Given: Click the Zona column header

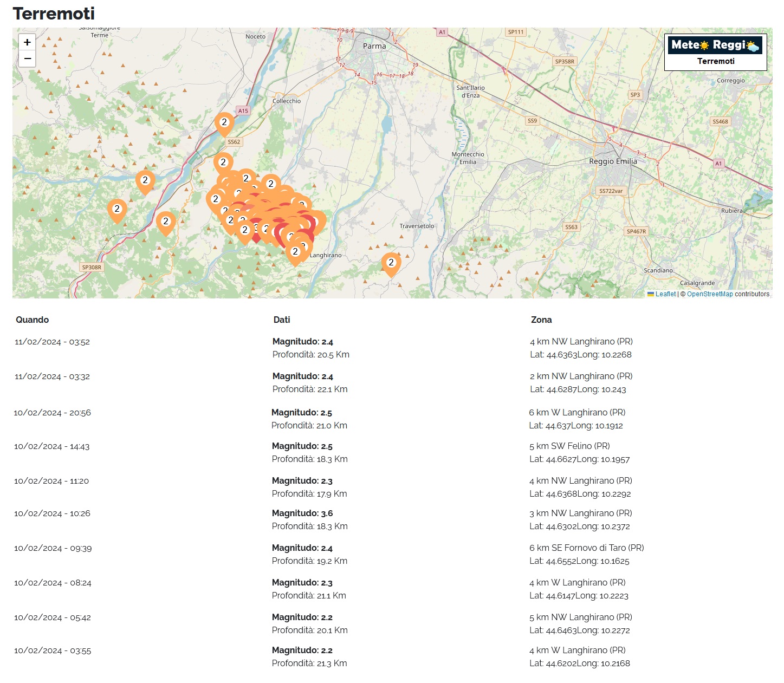Looking at the screenshot, I should (x=541, y=320).
